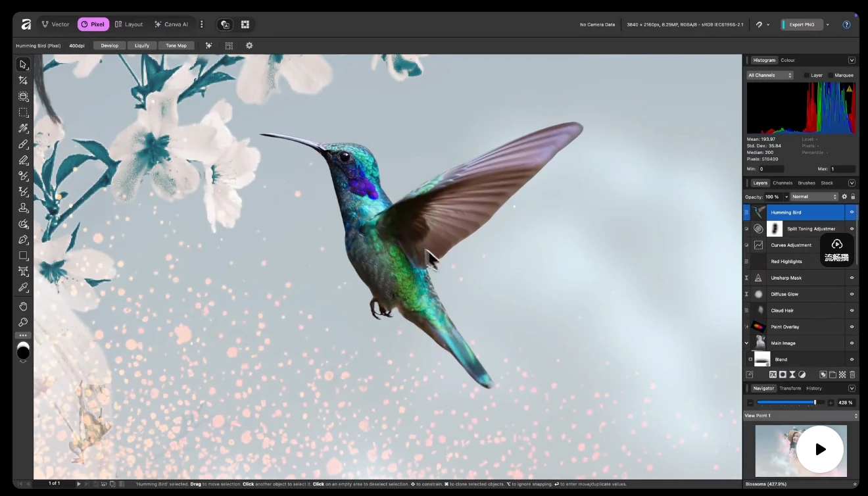The width and height of the screenshot is (868, 496).
Task: Open help question mark icon
Action: pos(846,24)
